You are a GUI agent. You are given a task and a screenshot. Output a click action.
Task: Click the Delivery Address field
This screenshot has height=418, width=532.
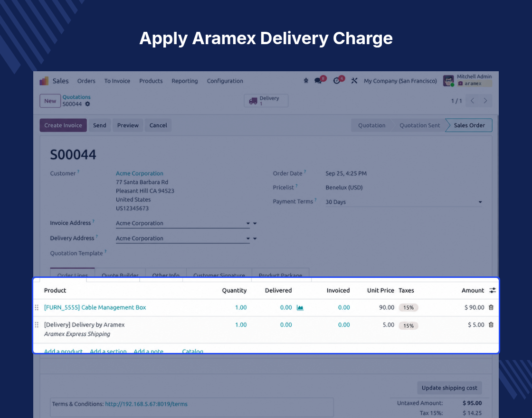[182, 238]
